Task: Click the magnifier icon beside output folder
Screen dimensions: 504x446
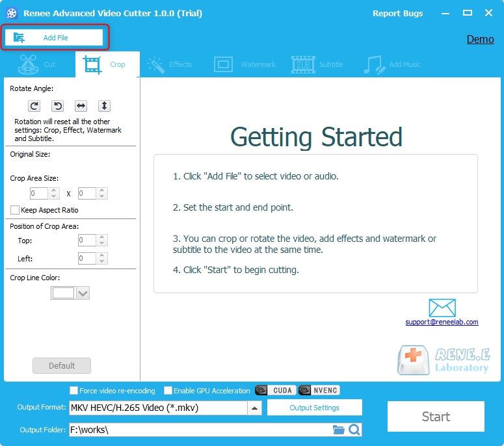Action: pos(354,430)
